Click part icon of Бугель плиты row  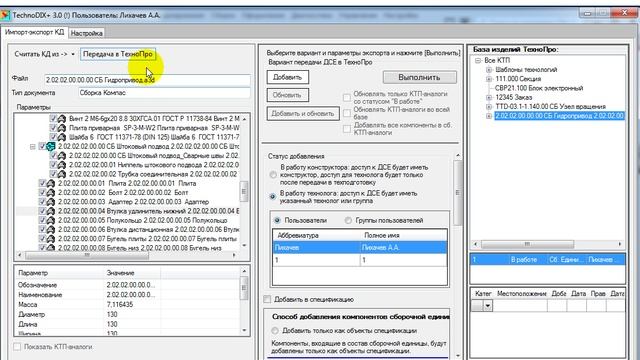pos(51,238)
